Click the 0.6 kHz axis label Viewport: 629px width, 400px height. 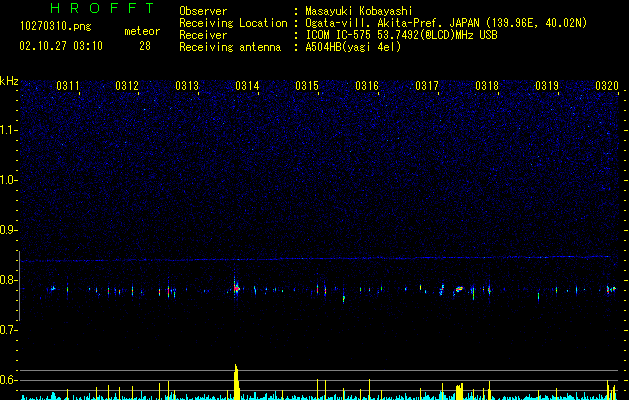(x=8, y=380)
